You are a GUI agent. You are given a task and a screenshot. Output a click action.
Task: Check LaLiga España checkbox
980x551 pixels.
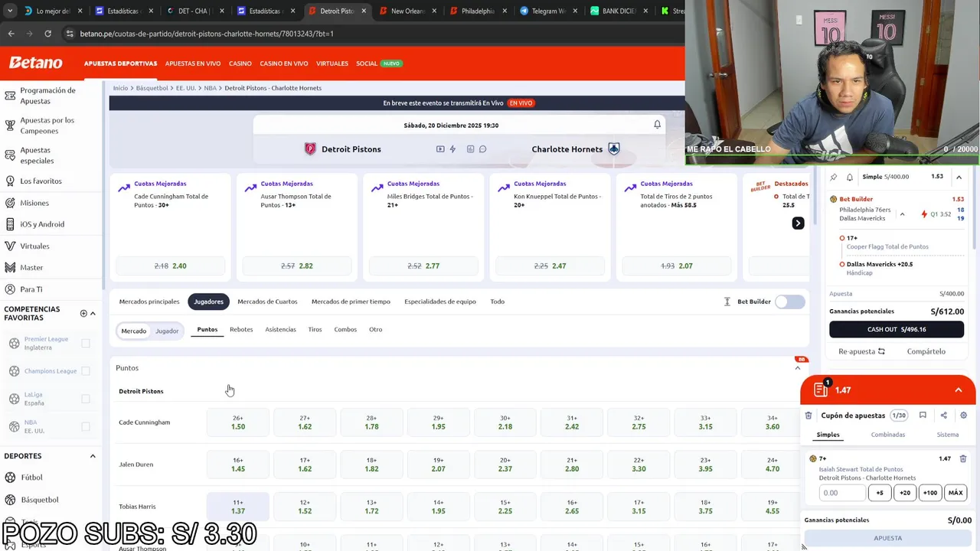(86, 399)
